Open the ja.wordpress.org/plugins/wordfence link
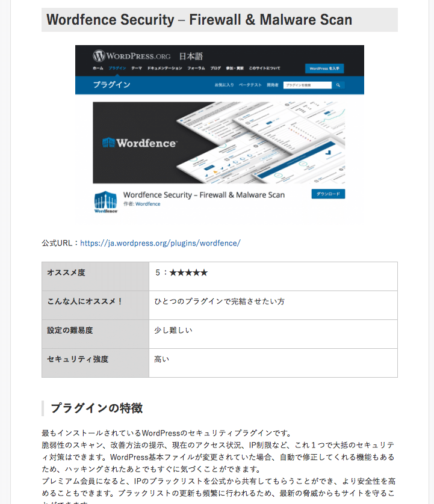 (160, 244)
